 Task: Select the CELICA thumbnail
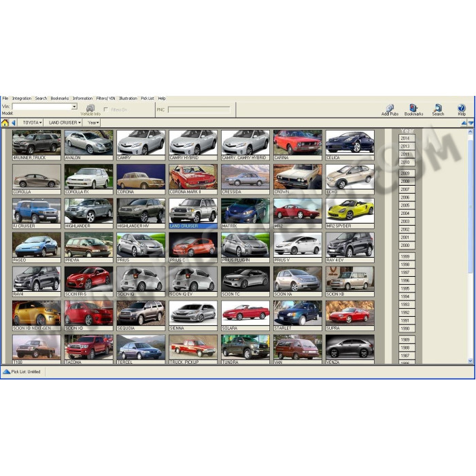(350, 145)
